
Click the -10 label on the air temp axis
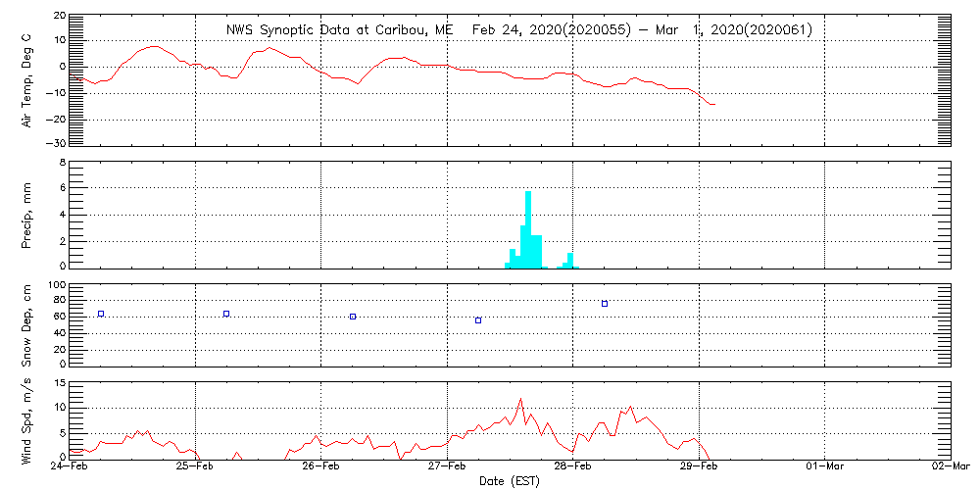(55, 92)
